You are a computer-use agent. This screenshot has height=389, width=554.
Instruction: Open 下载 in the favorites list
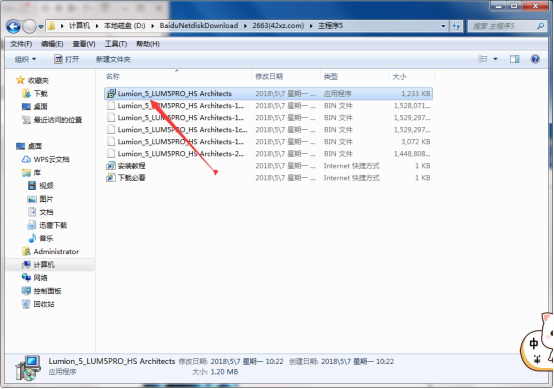35,93
